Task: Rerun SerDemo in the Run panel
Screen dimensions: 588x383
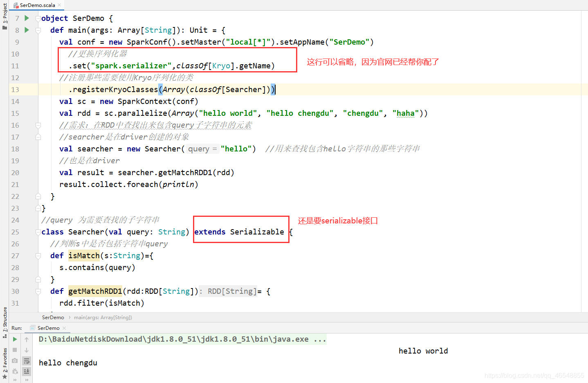Action: (15, 339)
